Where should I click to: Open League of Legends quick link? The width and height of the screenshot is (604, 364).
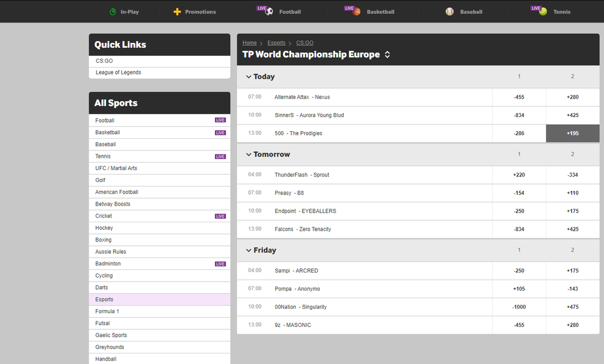pos(160,73)
